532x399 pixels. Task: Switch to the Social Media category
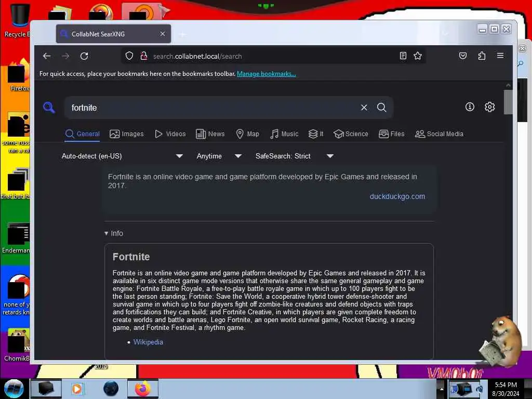coord(439,134)
